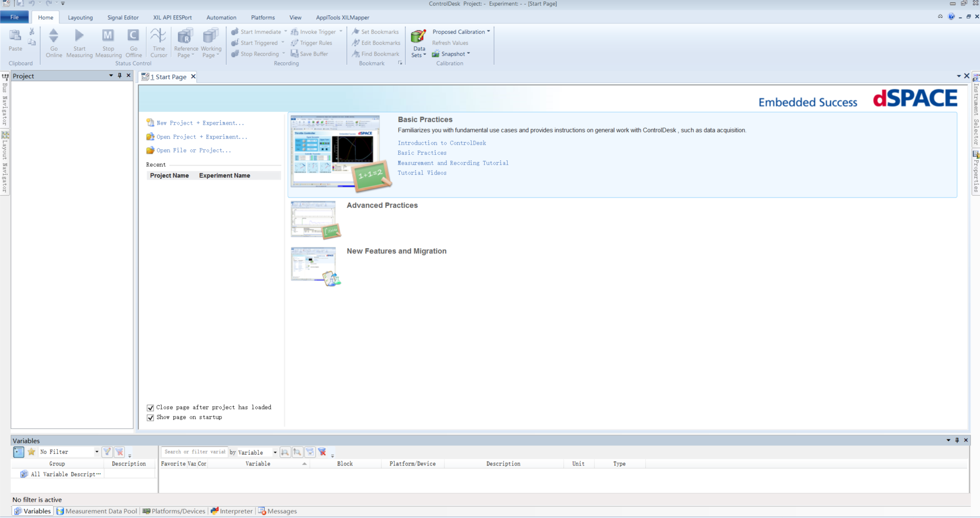The height and width of the screenshot is (518, 980).
Task: Click New Features and Migration thumbnail
Action: [315, 266]
